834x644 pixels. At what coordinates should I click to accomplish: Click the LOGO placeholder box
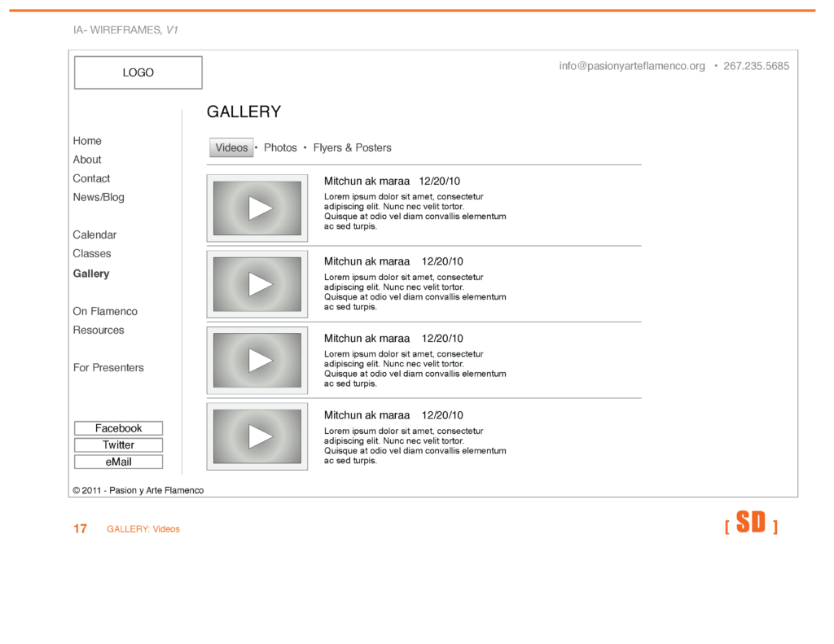[x=138, y=72]
